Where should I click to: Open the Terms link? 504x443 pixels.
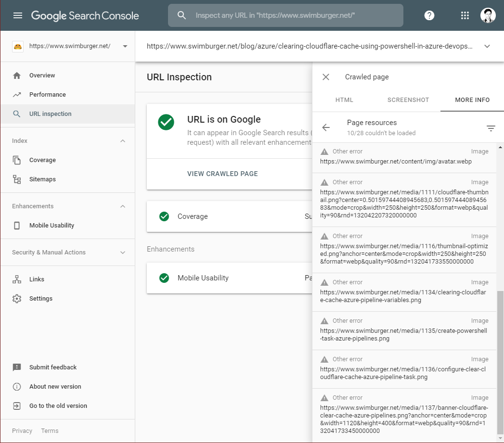pos(50,431)
